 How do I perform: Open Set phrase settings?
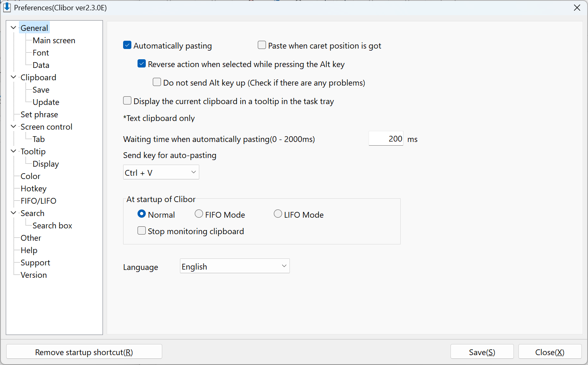click(x=40, y=114)
